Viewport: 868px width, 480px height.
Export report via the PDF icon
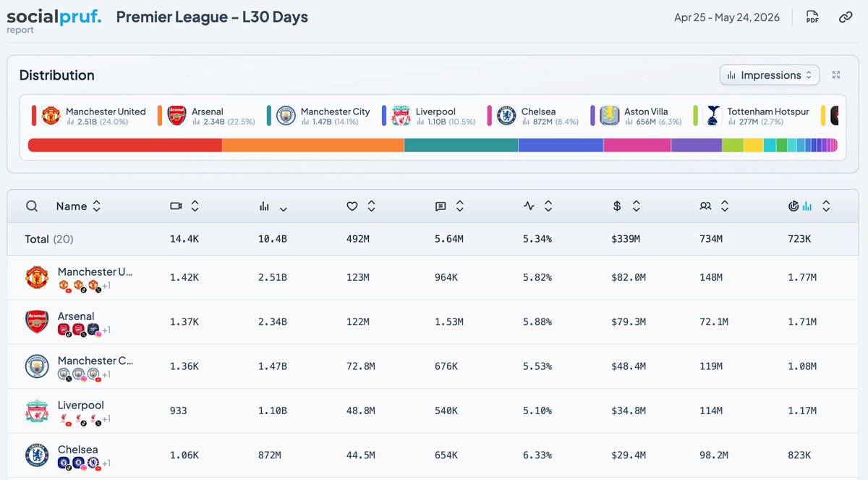pyautogui.click(x=812, y=17)
